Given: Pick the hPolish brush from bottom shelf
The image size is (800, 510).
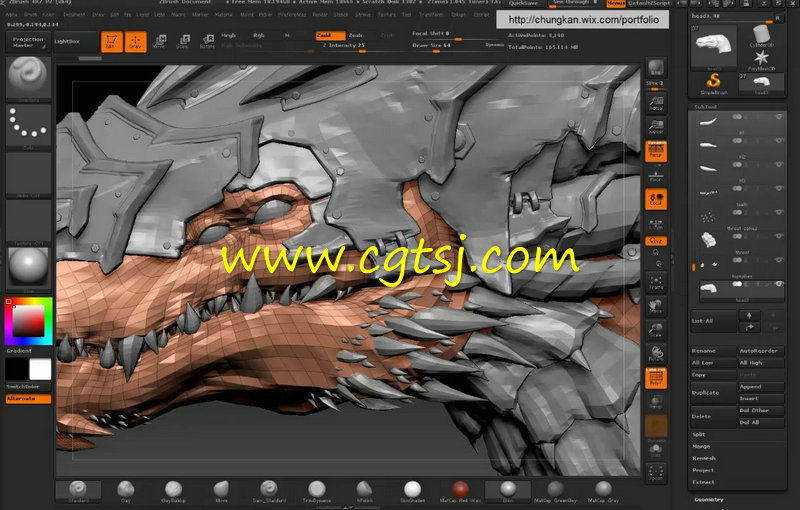Looking at the screenshot, I should [x=364, y=491].
